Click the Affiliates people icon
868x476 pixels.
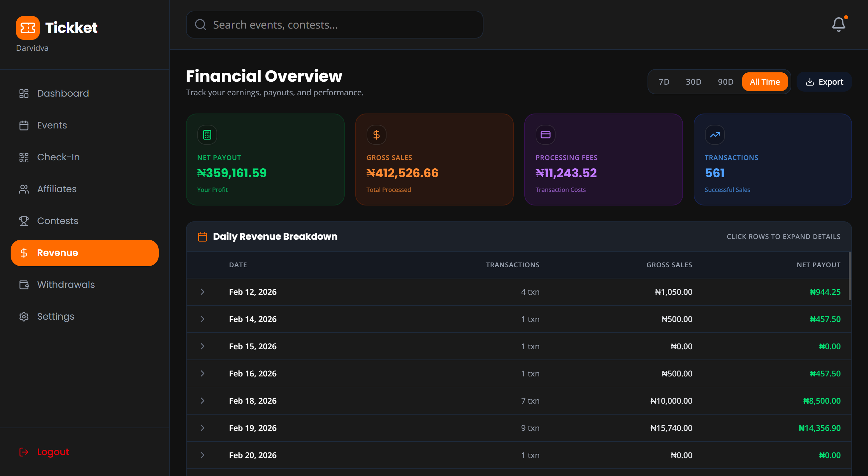tap(24, 189)
